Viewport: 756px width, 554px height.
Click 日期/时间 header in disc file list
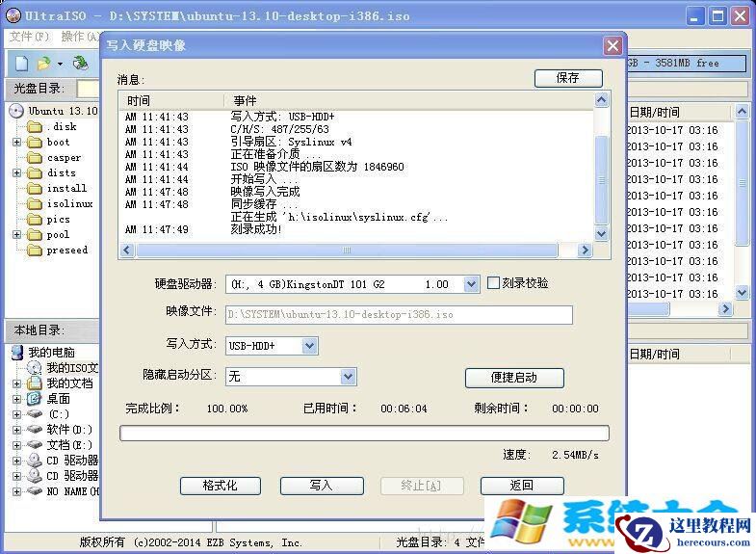(680, 113)
